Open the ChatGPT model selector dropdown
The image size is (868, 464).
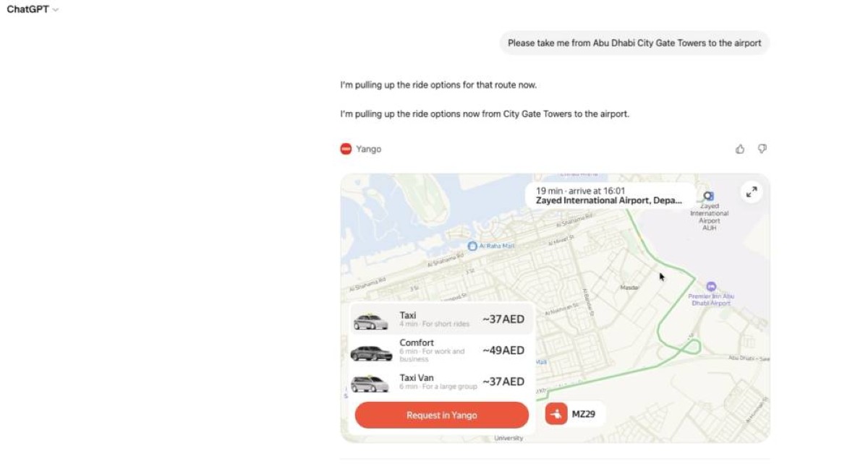coord(33,9)
